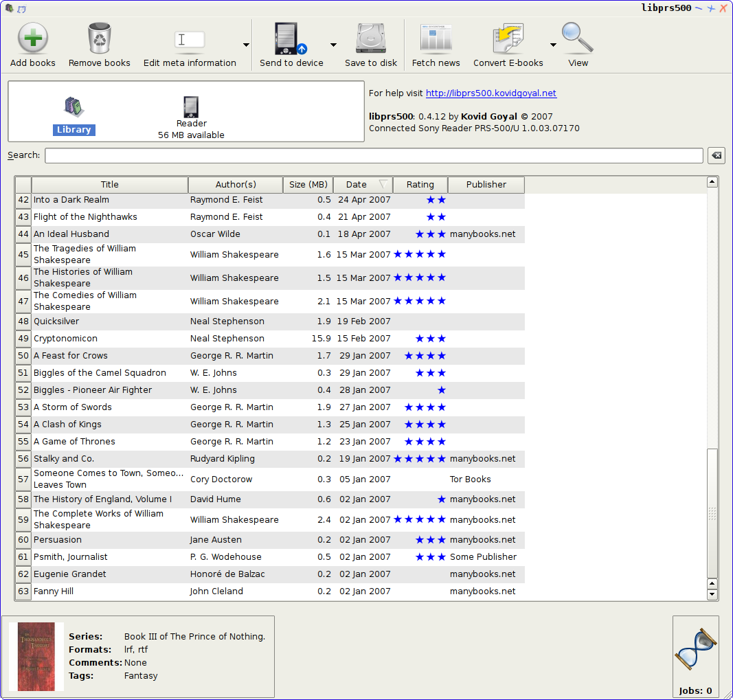This screenshot has height=700, width=733.
Task: Click the table corner select-all button
Action: (x=23, y=185)
